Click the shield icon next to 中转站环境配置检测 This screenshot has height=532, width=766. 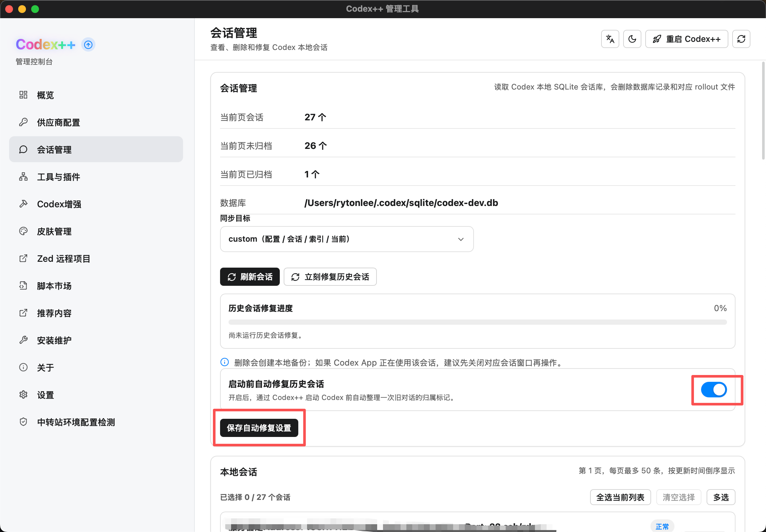pos(23,422)
